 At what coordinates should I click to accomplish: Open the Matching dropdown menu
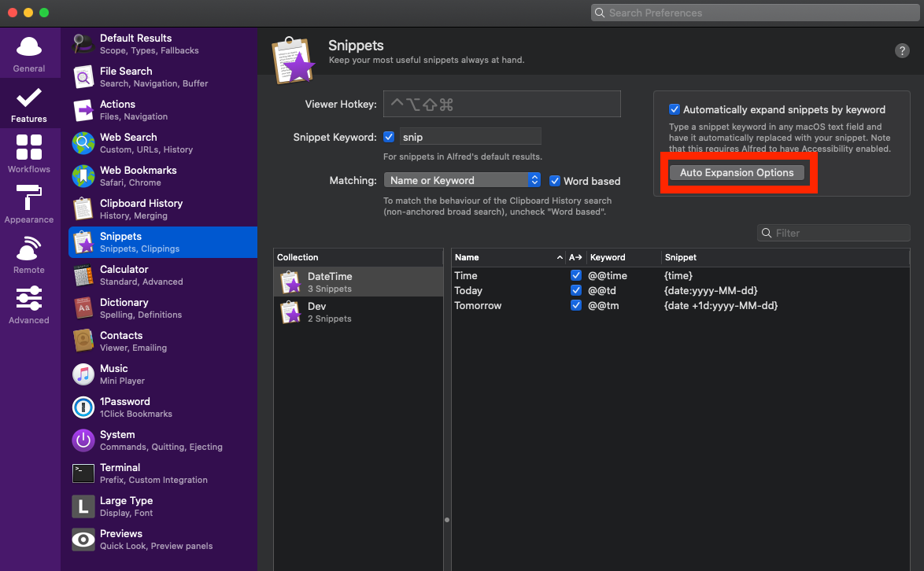(462, 180)
